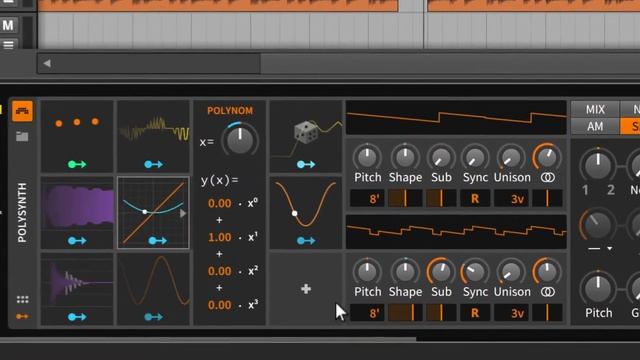The image size is (640, 360).
Task: Click the small orange routing icon at sidebar bottom
Action: coord(22,316)
